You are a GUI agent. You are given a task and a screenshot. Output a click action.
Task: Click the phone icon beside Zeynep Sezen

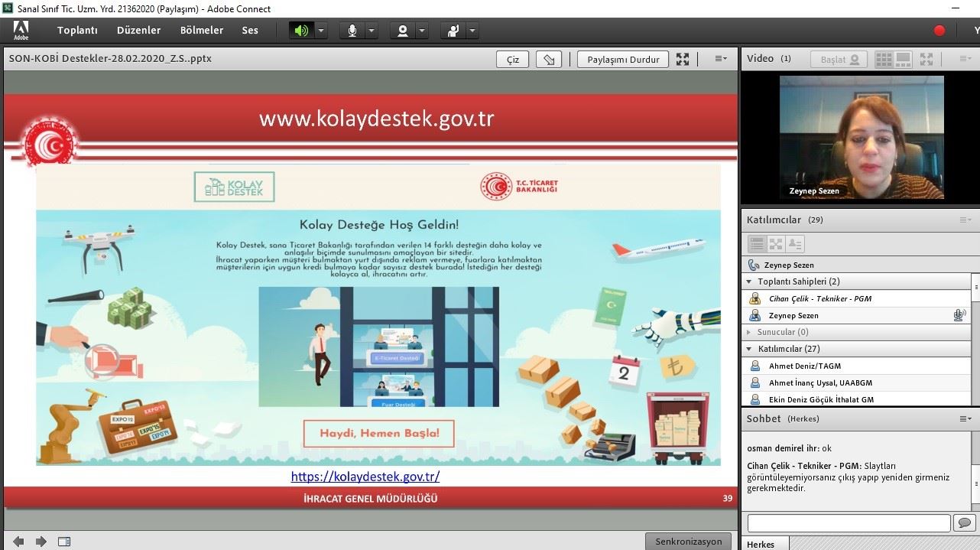point(754,265)
